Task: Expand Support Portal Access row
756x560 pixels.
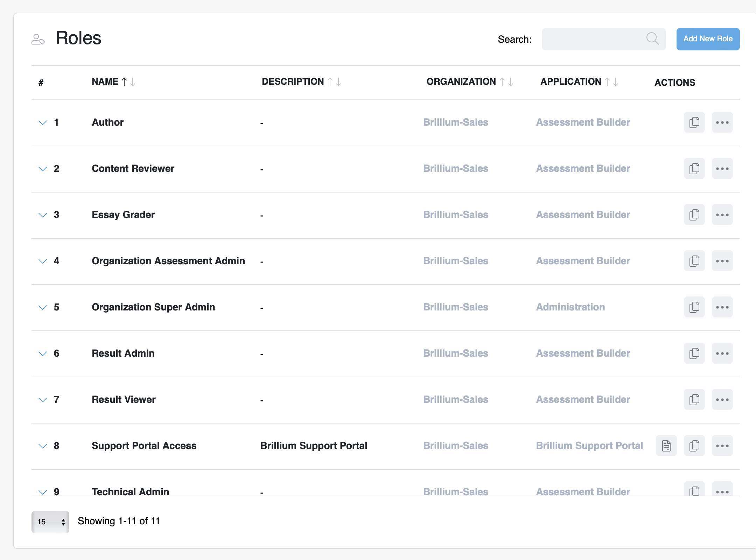Action: click(43, 446)
